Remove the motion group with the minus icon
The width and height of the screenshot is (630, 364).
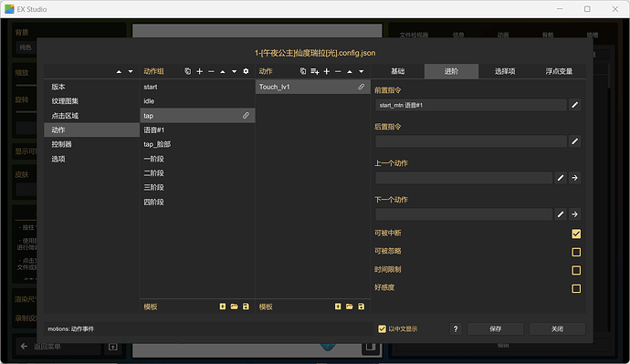click(211, 71)
